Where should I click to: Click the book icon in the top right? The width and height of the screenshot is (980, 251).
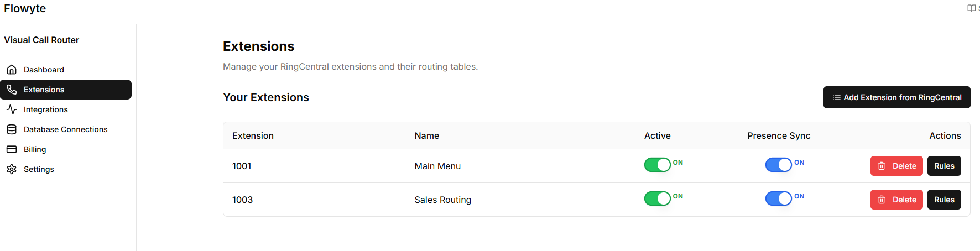click(971, 8)
